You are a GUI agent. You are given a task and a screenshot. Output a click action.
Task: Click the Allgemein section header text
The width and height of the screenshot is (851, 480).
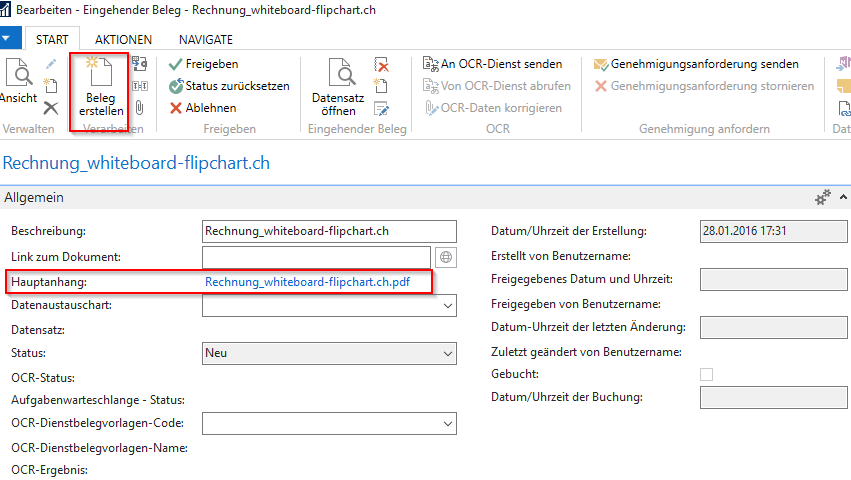34,197
